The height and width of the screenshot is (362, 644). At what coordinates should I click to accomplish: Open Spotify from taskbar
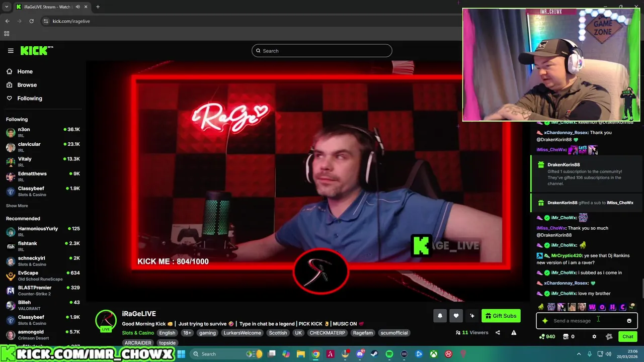coord(389,354)
